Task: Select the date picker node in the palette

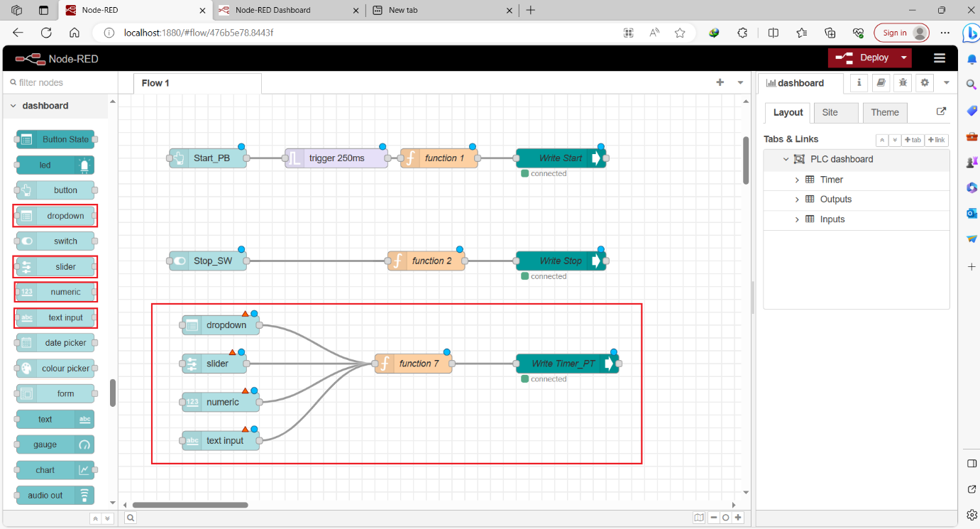Action: coord(54,342)
